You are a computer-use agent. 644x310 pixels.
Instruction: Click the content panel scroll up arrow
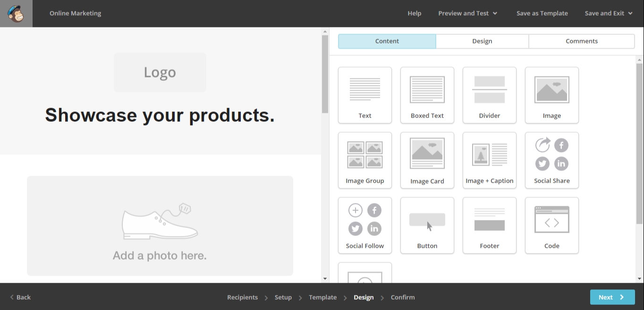pos(640,59)
